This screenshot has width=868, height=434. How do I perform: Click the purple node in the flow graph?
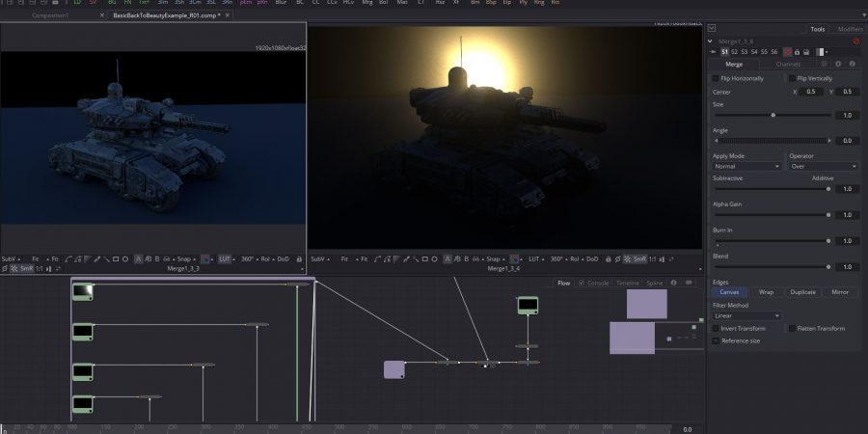pos(394,369)
